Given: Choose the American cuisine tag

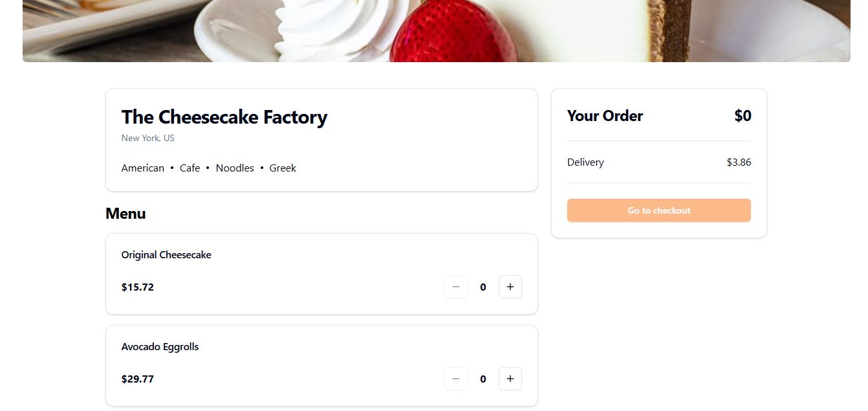Looking at the screenshot, I should point(143,168).
